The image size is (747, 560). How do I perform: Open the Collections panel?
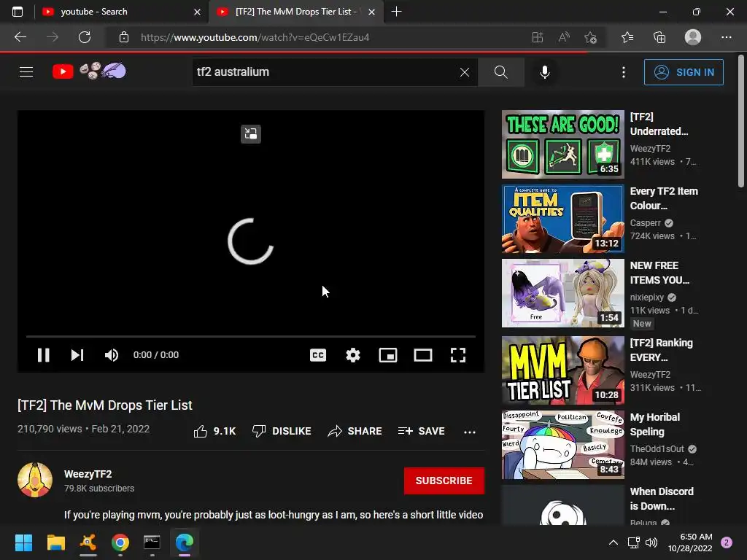(x=659, y=37)
